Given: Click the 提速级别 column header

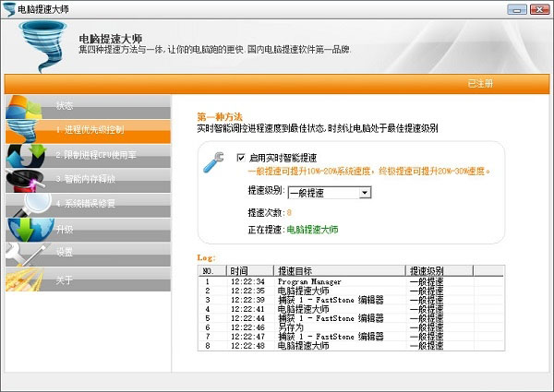Looking at the screenshot, I should (x=440, y=271).
